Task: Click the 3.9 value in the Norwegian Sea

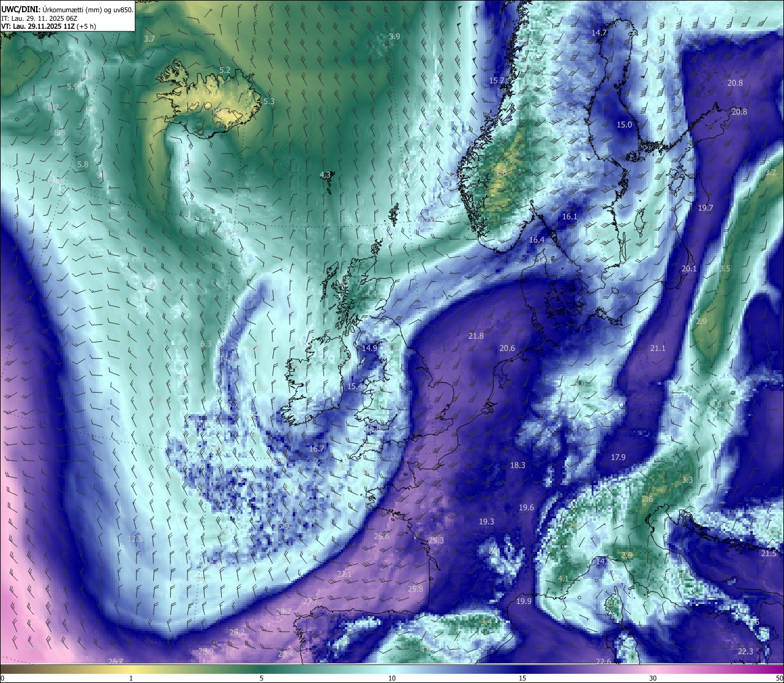Action: 394,36
